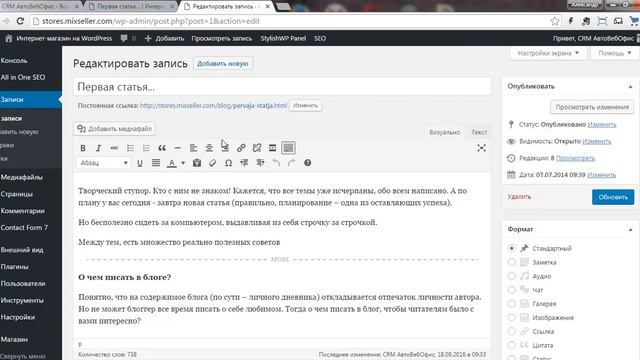640x360 pixels.
Task: Click Просмотреть изменения button
Action: click(592, 107)
